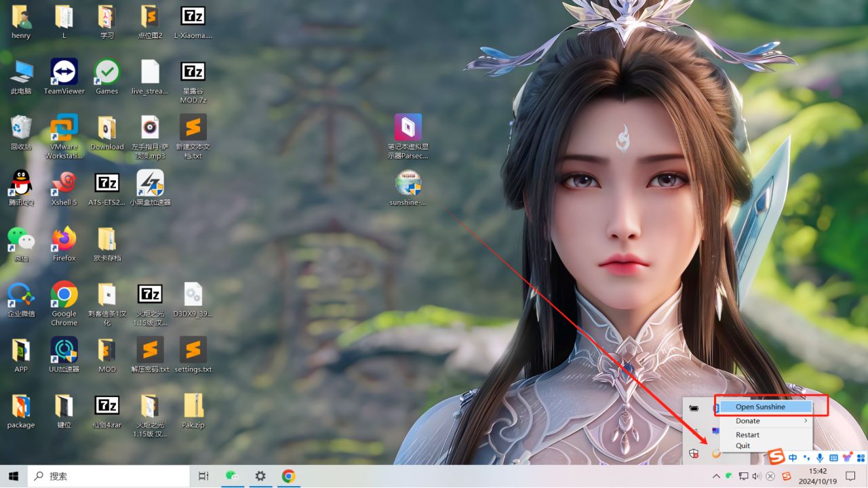This screenshot has width=868, height=488.
Task: Select the ATS-ETS2 7z archive
Action: pos(107,188)
